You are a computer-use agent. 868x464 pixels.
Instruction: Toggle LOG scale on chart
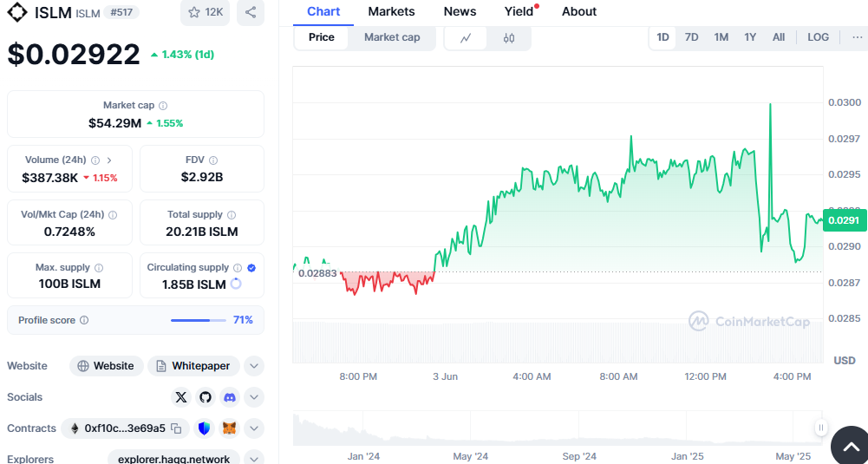(x=819, y=37)
